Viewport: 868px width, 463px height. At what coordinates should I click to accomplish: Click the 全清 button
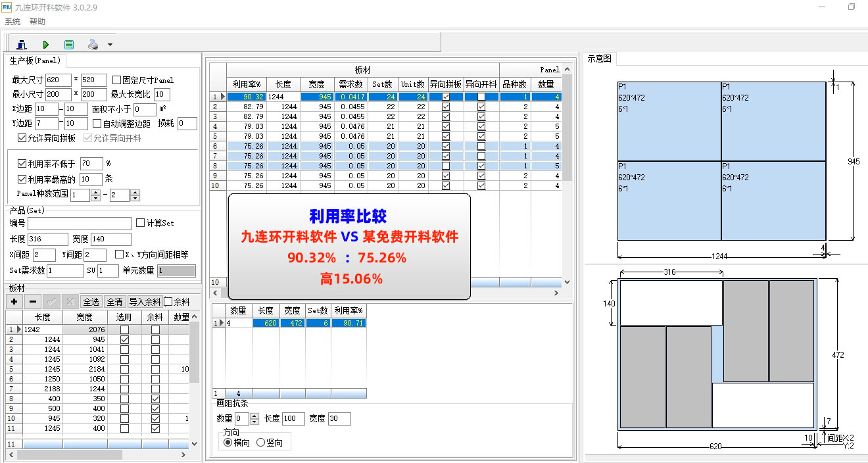(x=114, y=301)
